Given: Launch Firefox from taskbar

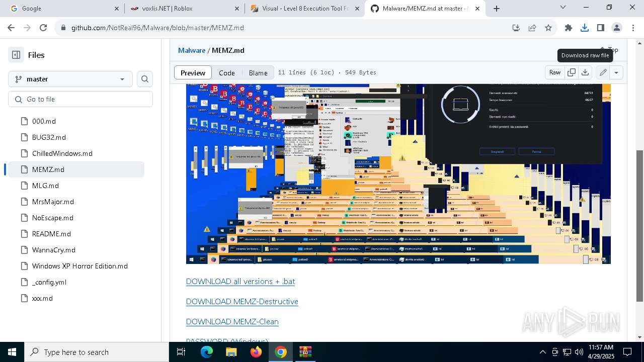Looking at the screenshot, I should (256, 352).
